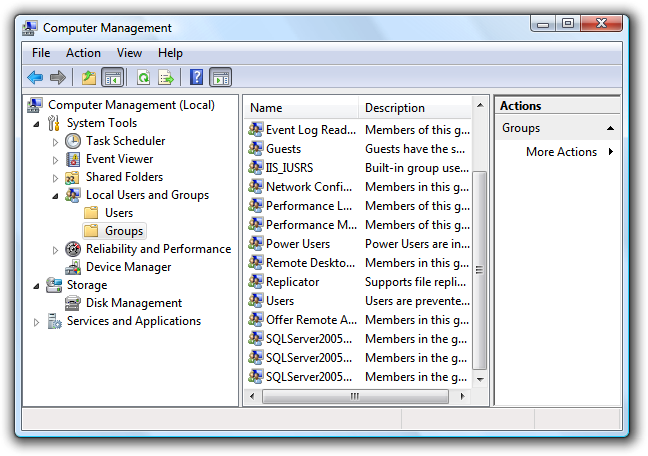Open the View menu
The image size is (648, 456).
point(129,53)
